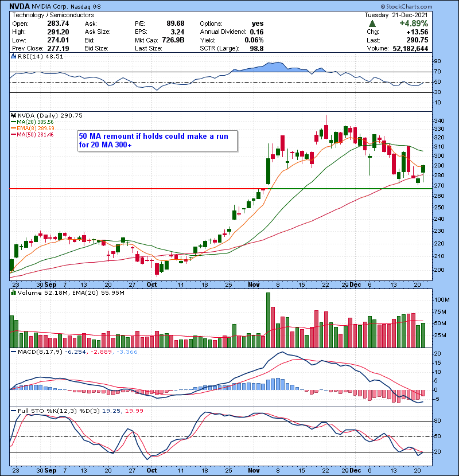Screen dimensions: 459x476
Task: Click the Nasdaq GS exchange label
Action: tap(85, 6)
